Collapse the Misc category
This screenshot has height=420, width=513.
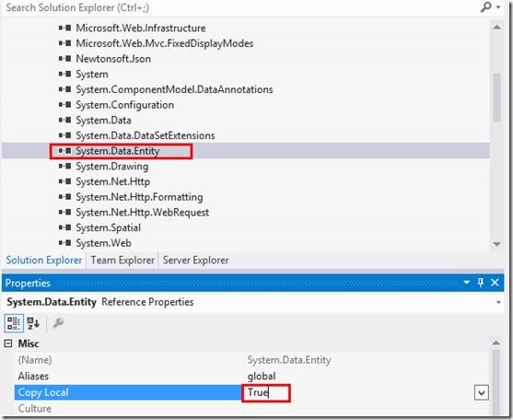tap(8, 344)
